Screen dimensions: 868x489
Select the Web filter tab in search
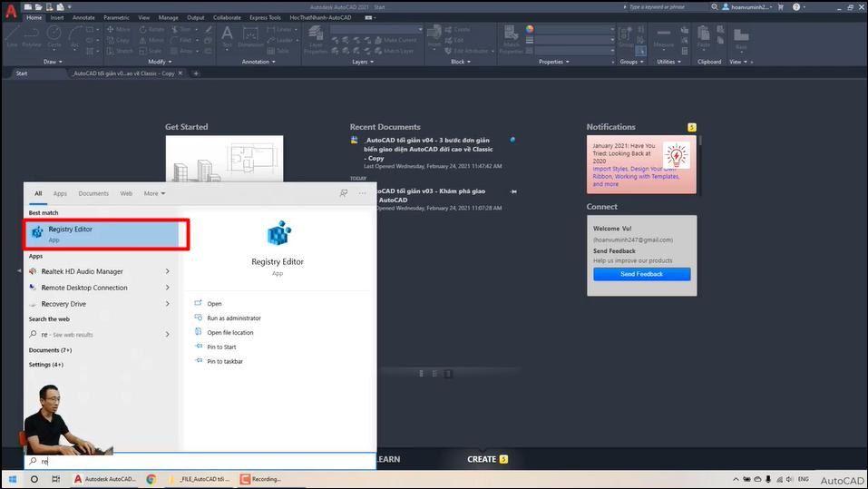[x=126, y=193]
